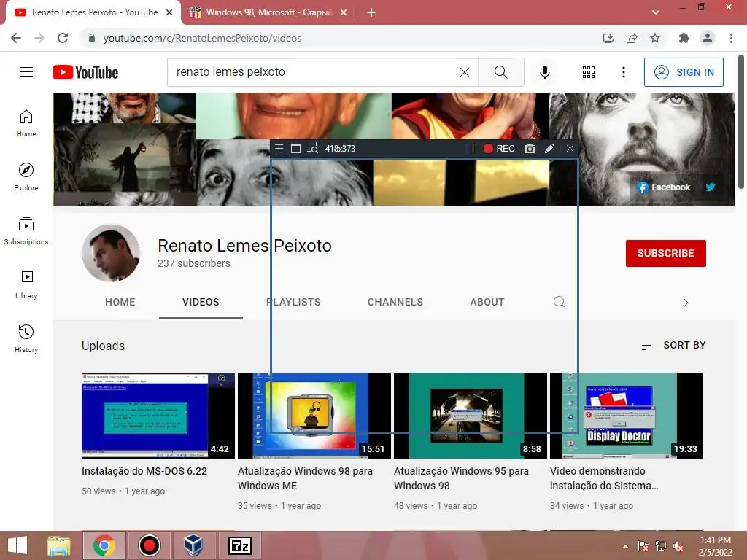Viewport: 747px width, 560px height.
Task: Open the Windows Start menu
Action: 18,545
